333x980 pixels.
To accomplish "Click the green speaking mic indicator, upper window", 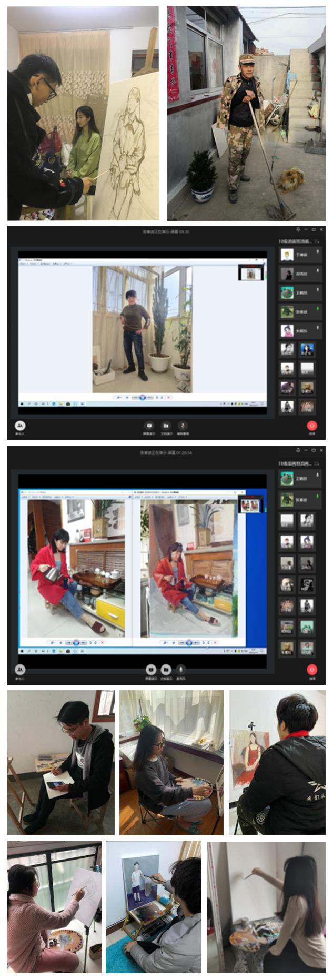I will click(x=318, y=309).
